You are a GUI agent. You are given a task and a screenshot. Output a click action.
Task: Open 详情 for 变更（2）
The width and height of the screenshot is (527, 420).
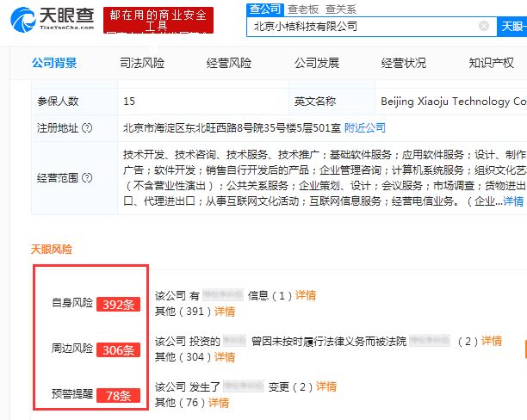[326, 386]
